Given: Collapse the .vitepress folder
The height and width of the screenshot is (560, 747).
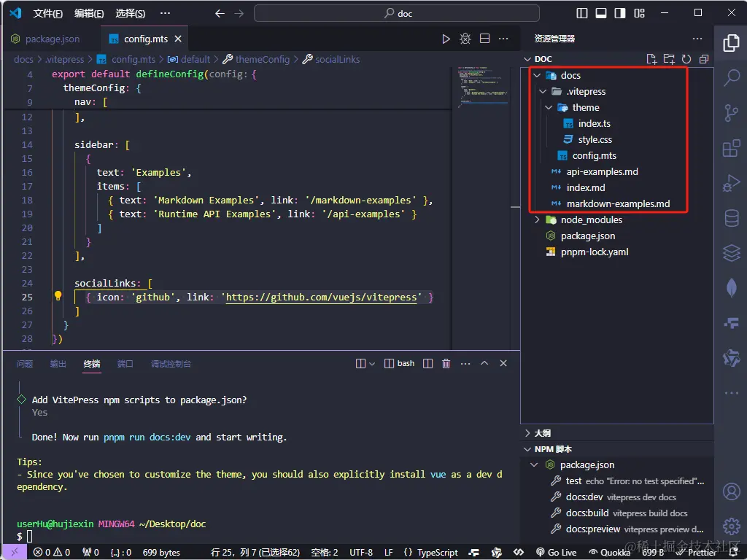Looking at the screenshot, I should click(x=543, y=91).
